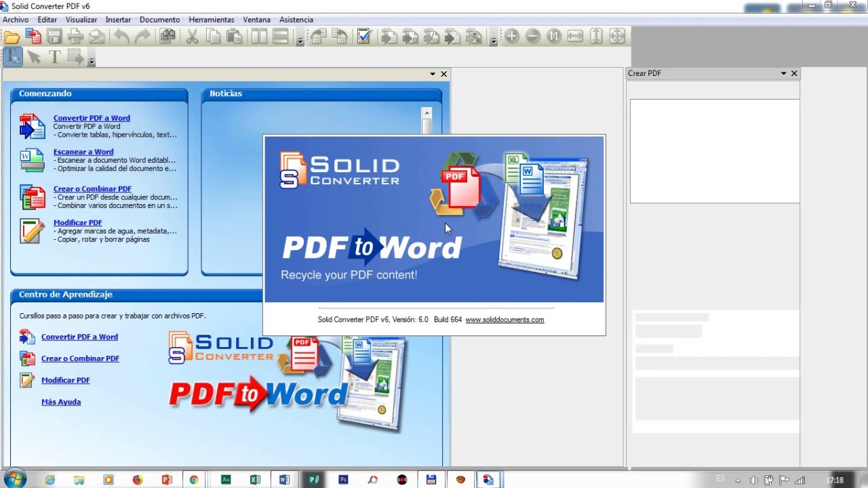Screen dimensions: 868x488
Task: Click the Escanear a Word link
Action: pyautogui.click(x=83, y=152)
